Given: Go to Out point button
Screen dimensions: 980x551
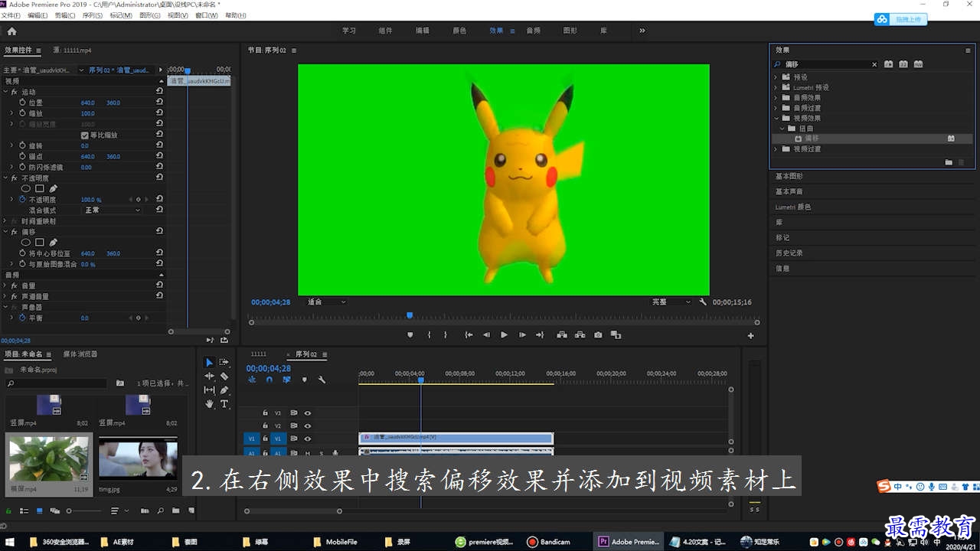Looking at the screenshot, I should 540,335.
